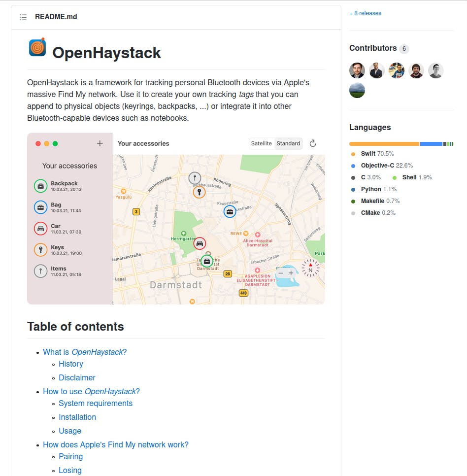Switch map view to Standard
Viewport: 467px width, 476px height.
[x=288, y=143]
